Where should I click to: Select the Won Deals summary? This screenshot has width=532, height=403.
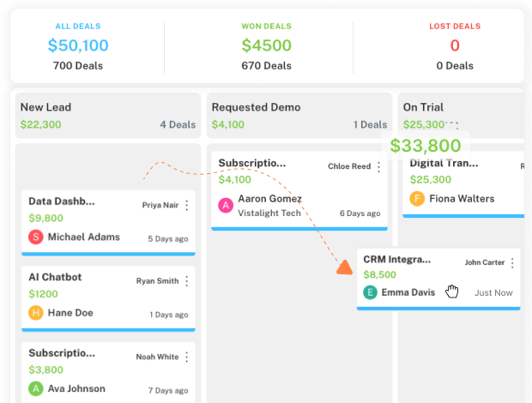tap(266, 46)
